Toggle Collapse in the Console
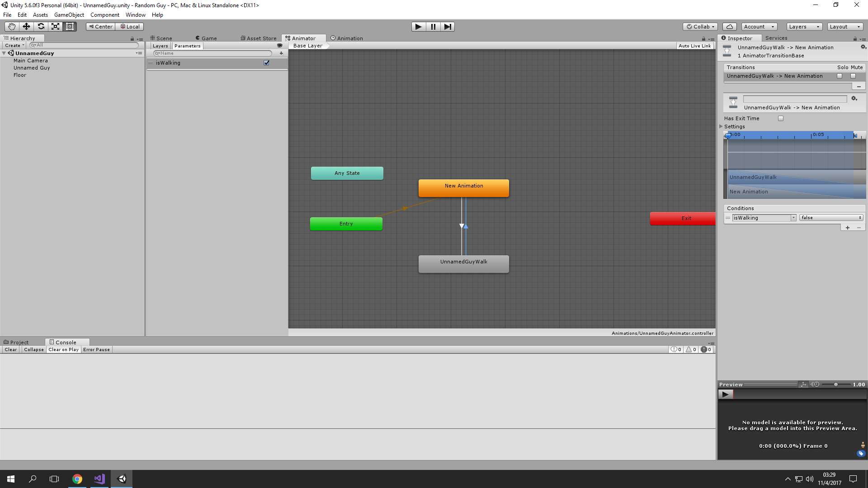 pos(34,349)
